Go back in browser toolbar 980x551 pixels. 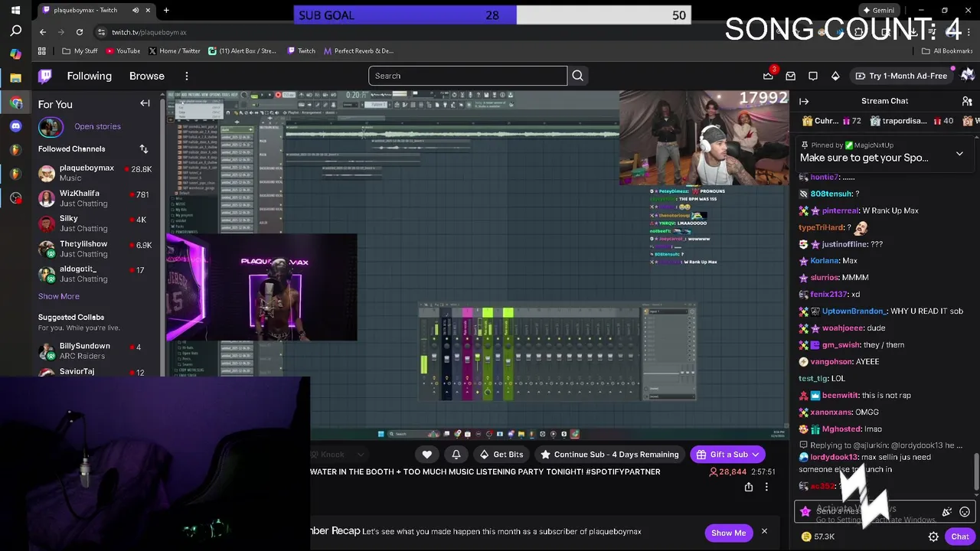[43, 32]
